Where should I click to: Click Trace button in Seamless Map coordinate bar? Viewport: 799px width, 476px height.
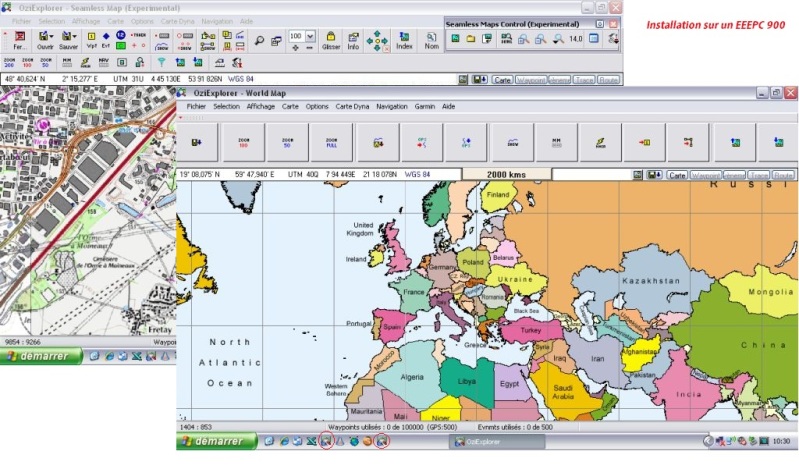click(x=584, y=80)
